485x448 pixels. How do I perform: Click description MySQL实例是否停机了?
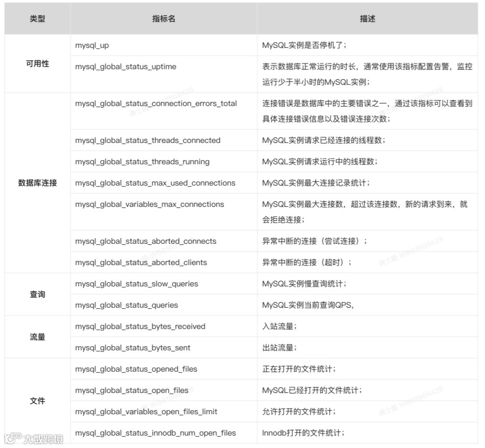tap(304, 46)
